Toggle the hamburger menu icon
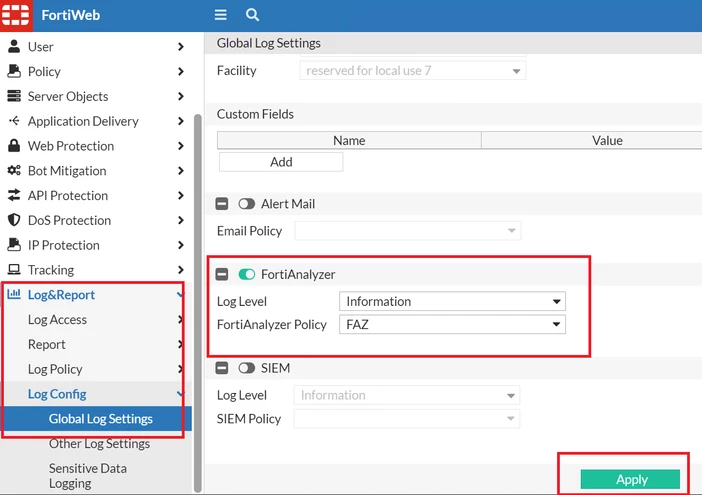The width and height of the screenshot is (702, 495). click(x=220, y=15)
